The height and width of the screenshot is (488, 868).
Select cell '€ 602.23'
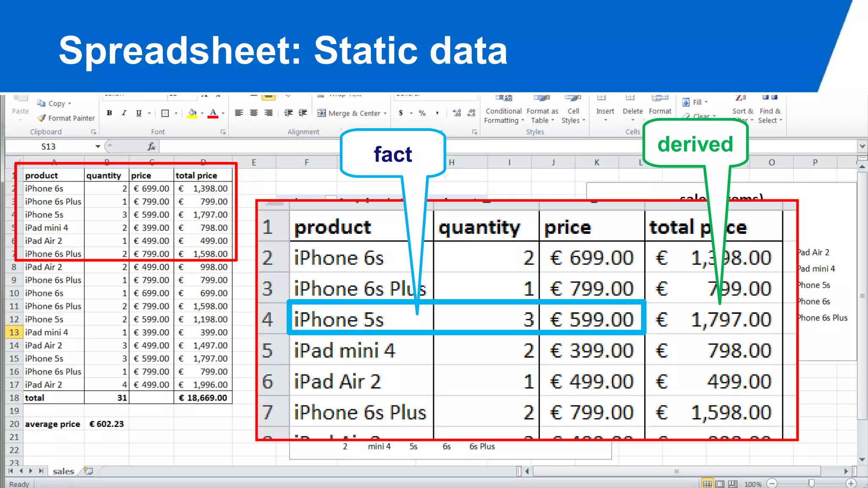pyautogui.click(x=107, y=424)
